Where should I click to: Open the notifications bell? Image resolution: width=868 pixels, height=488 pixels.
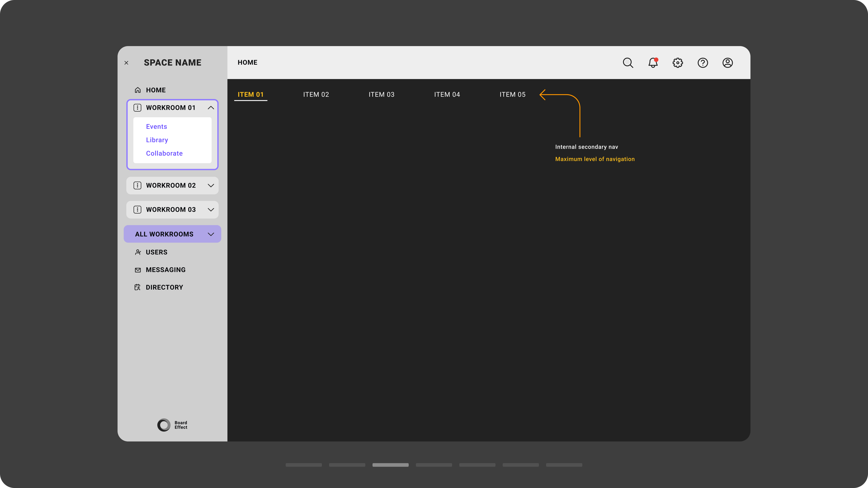tap(653, 63)
